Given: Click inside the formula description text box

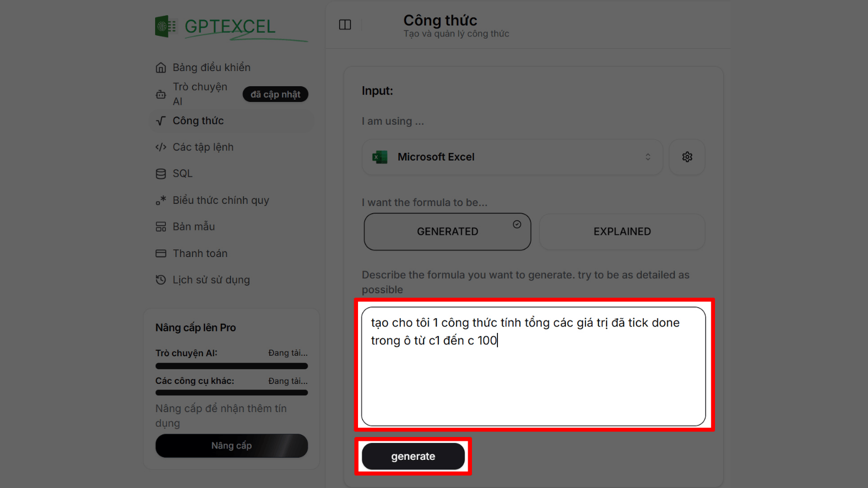Looking at the screenshot, I should pyautogui.click(x=533, y=367).
